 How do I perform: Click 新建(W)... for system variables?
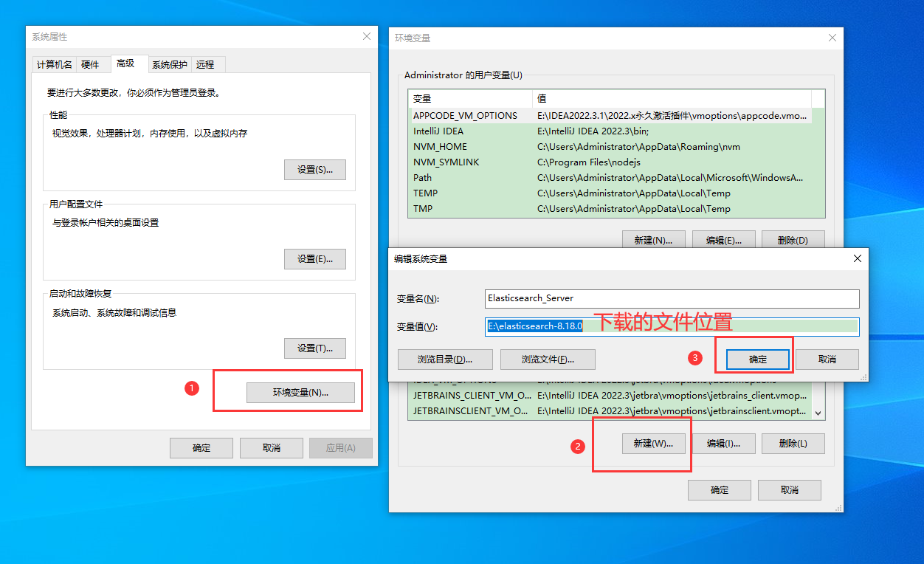654,444
